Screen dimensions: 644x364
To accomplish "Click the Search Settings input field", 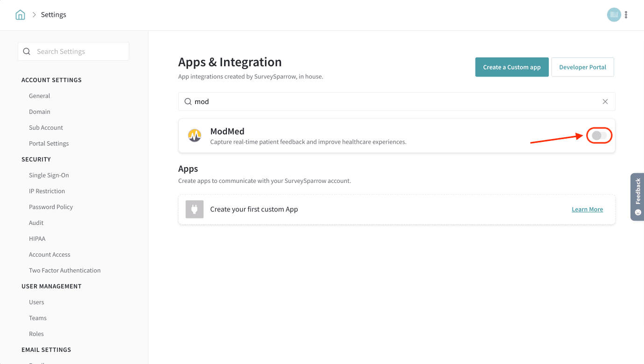I will [x=79, y=51].
